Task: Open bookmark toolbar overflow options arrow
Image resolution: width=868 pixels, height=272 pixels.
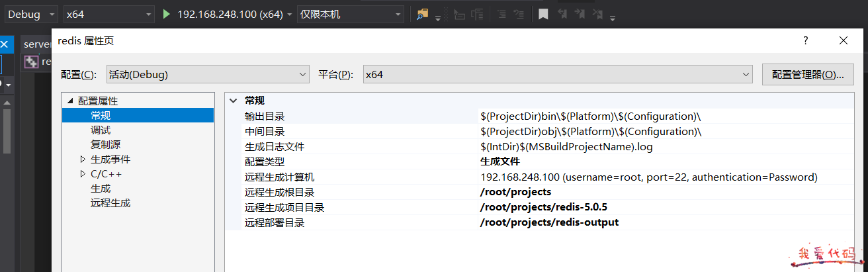Action: point(613,18)
